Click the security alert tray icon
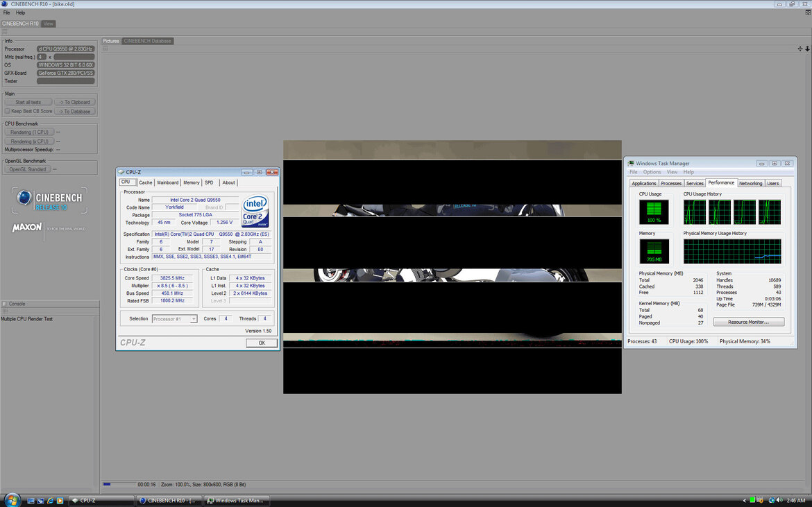 760,500
